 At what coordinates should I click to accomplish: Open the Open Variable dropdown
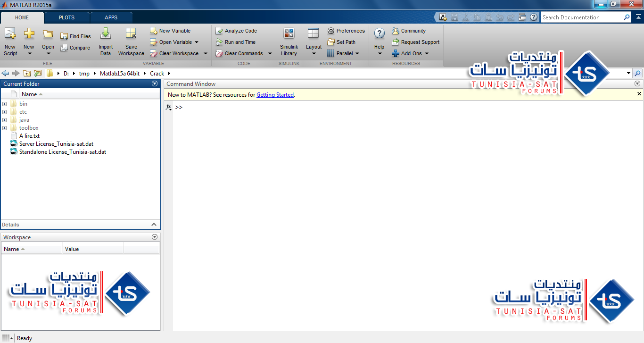(x=197, y=42)
